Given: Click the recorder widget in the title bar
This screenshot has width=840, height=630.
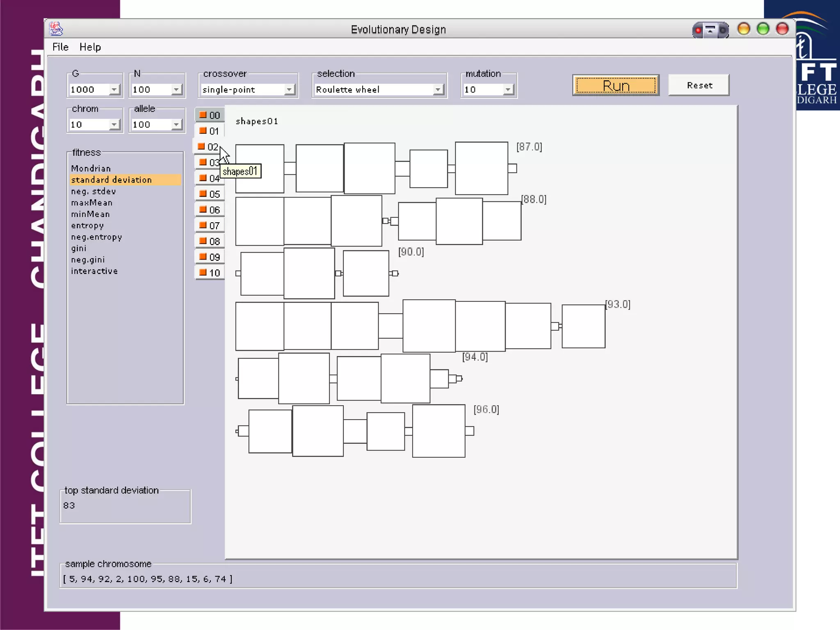Looking at the screenshot, I should (x=710, y=30).
